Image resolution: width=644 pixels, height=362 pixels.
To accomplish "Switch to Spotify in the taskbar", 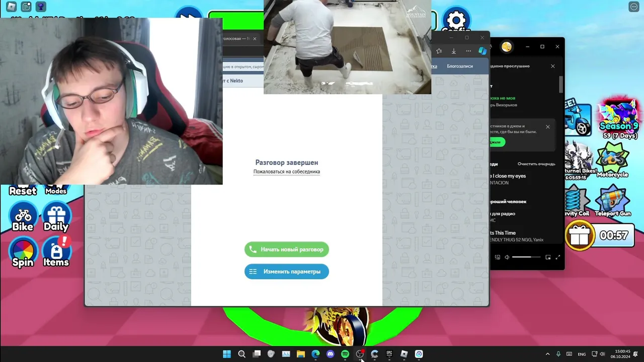I will tap(345, 354).
